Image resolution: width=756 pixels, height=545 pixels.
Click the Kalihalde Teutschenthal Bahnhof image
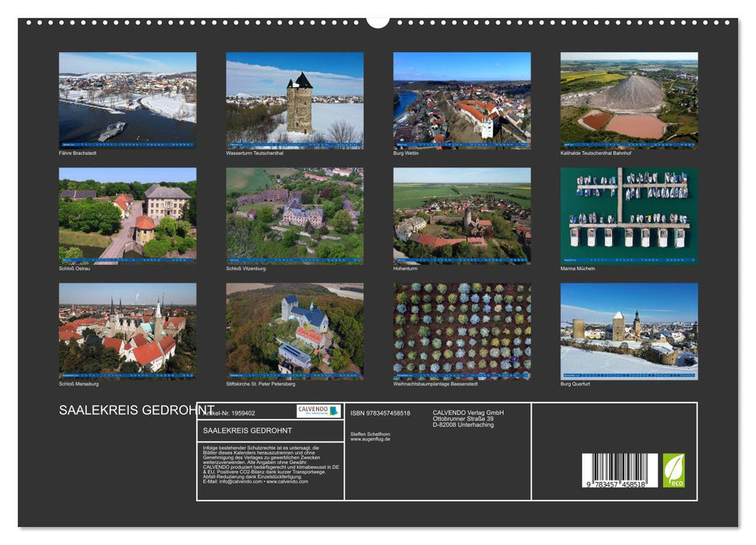628,100
